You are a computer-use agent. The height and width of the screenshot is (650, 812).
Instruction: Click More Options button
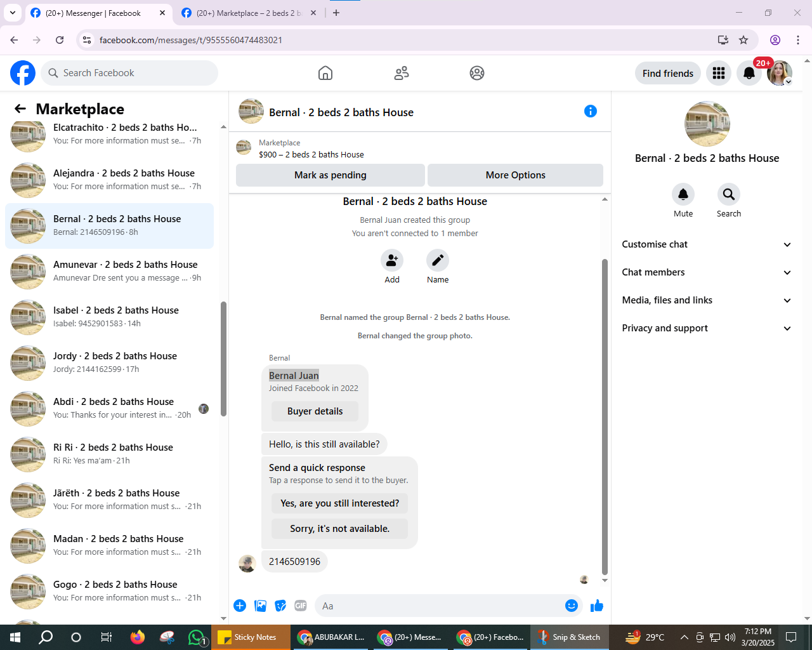click(x=516, y=175)
